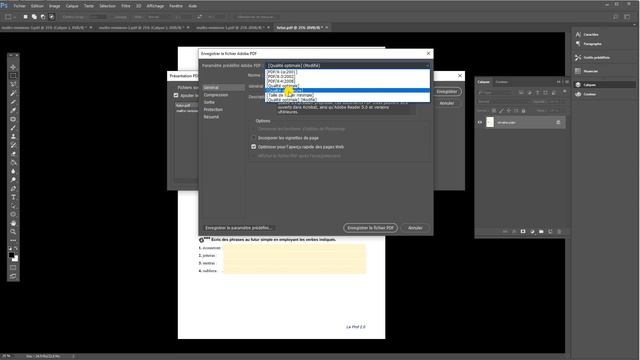The image size is (640, 360).
Task: Open the Affichage menu
Action: pyautogui.click(x=155, y=6)
